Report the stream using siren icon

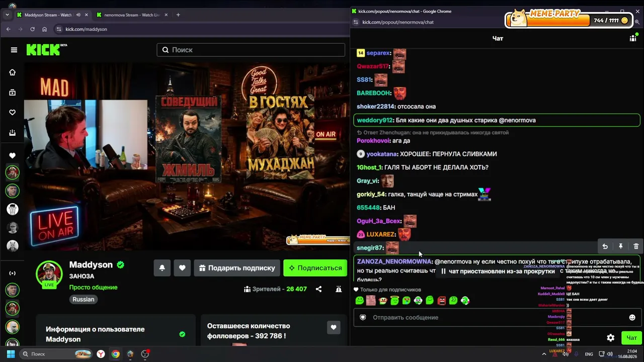click(339, 289)
